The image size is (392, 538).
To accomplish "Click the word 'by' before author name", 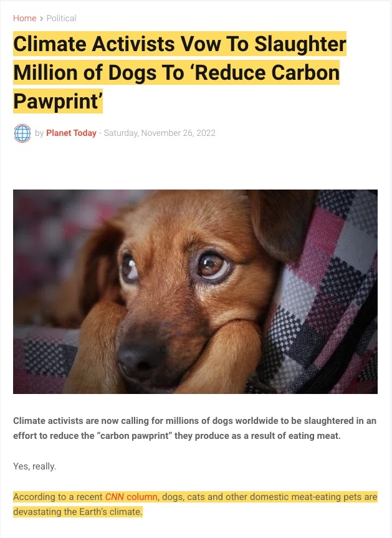I will 39,133.
